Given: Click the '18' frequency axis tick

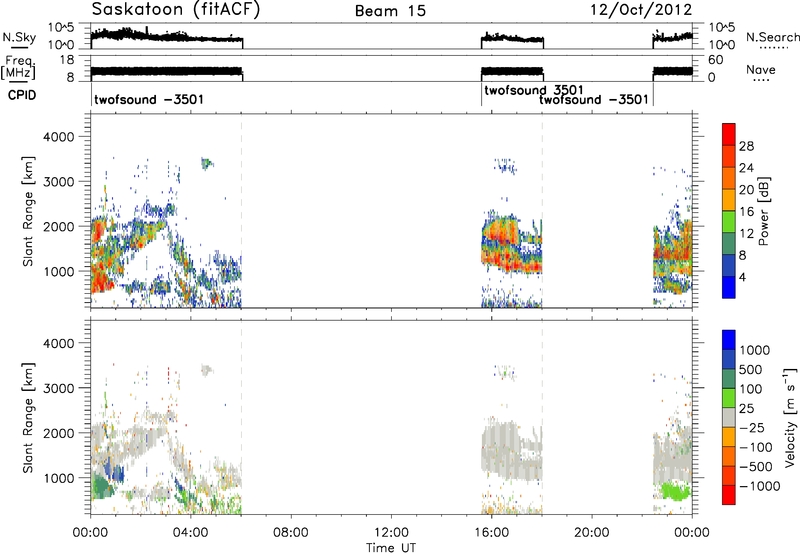Looking at the screenshot, I should point(67,60).
